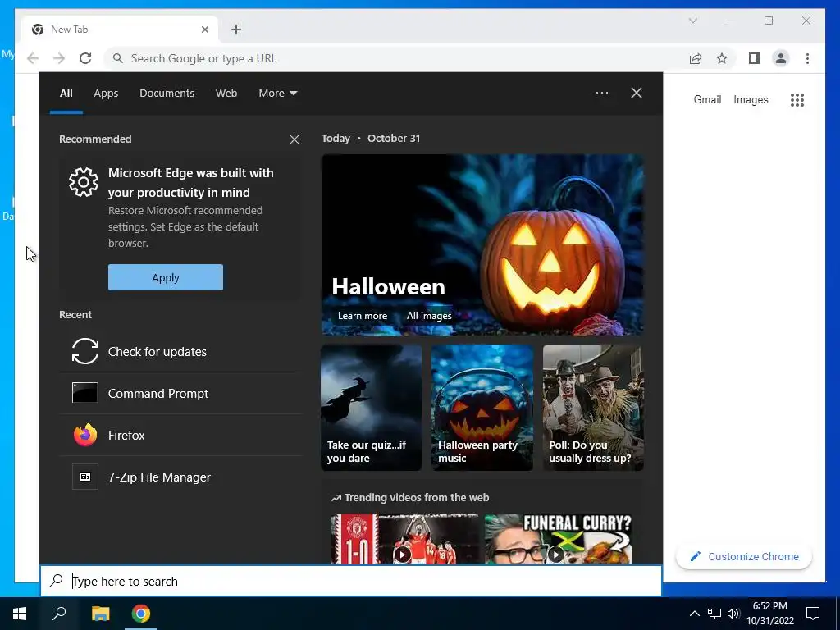Reload the page in Chrome
The height and width of the screenshot is (630, 840).
click(85, 58)
